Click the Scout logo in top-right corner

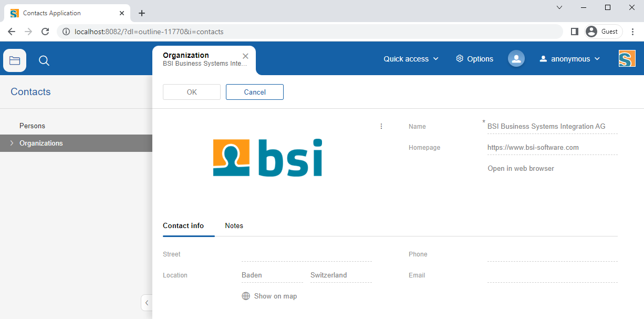[627, 58]
